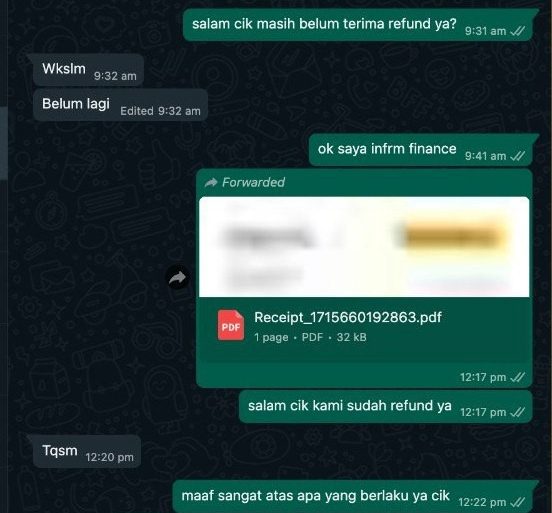The image size is (552, 513).
Task: Click read ticks on 12:22 pm message
Action: [x=518, y=502]
